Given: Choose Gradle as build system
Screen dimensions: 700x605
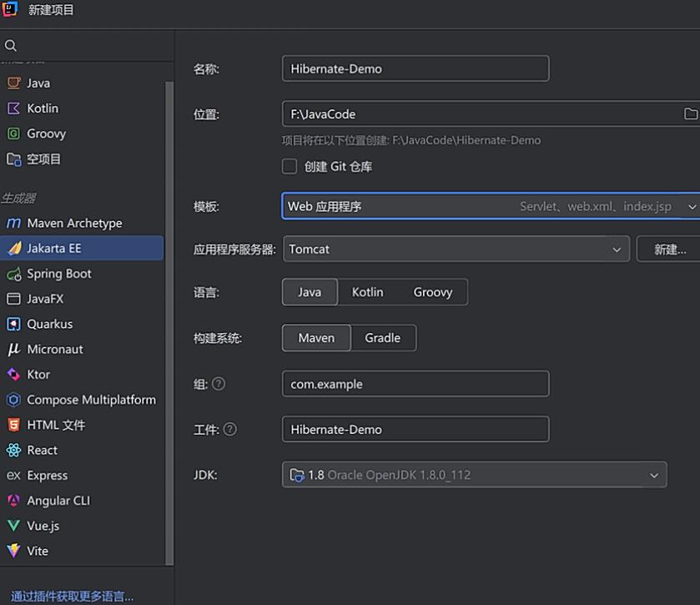Looking at the screenshot, I should [383, 338].
